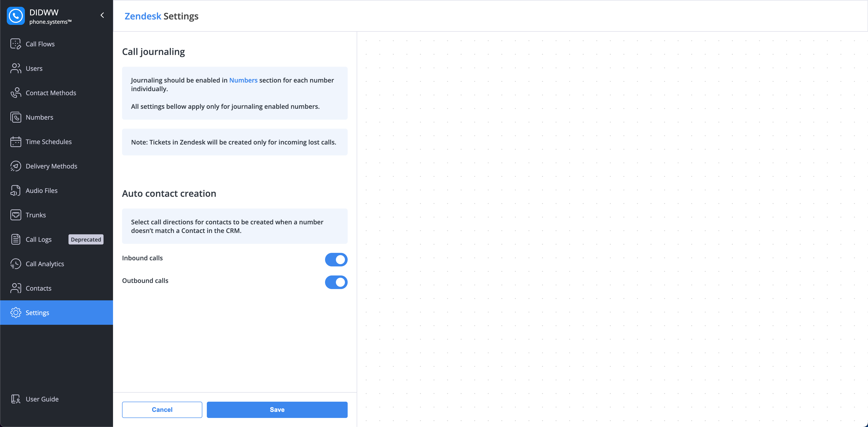Open the User Guide link
Screen dimensions: 868x427
click(42, 399)
